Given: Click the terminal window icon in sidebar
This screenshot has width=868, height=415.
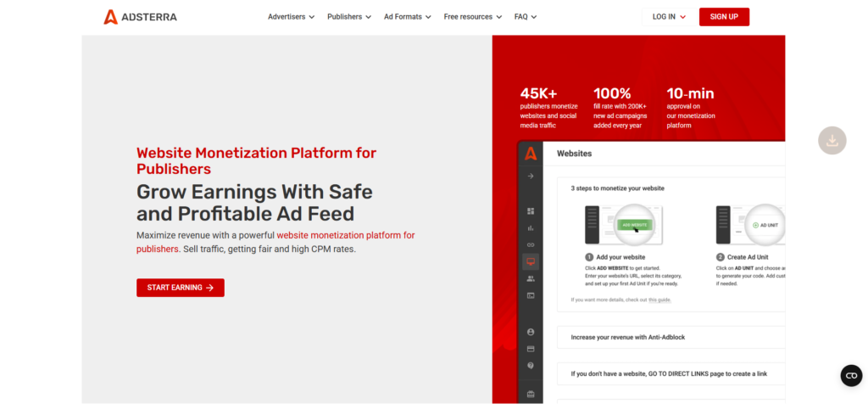Looking at the screenshot, I should 531,295.
